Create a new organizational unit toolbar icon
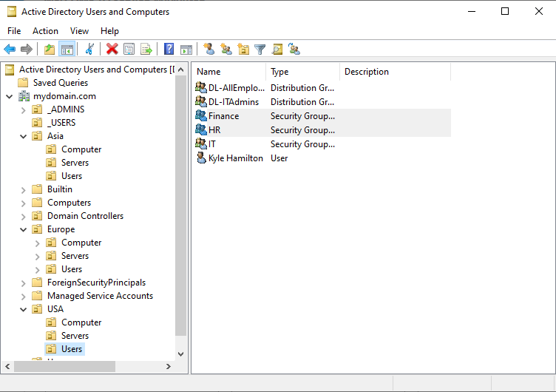This screenshot has width=556, height=392. click(x=243, y=50)
